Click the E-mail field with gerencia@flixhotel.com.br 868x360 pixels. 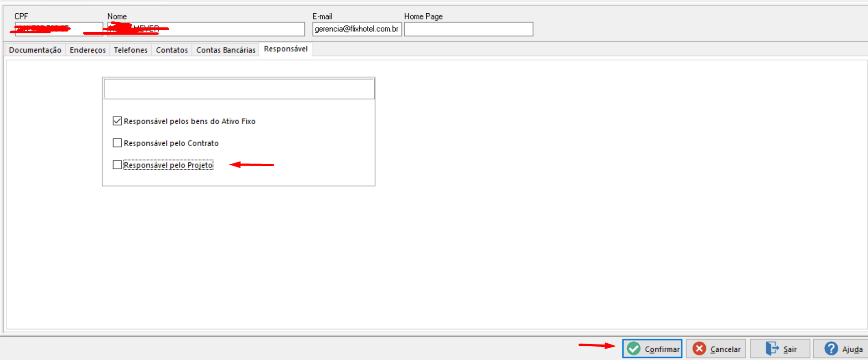tap(357, 29)
